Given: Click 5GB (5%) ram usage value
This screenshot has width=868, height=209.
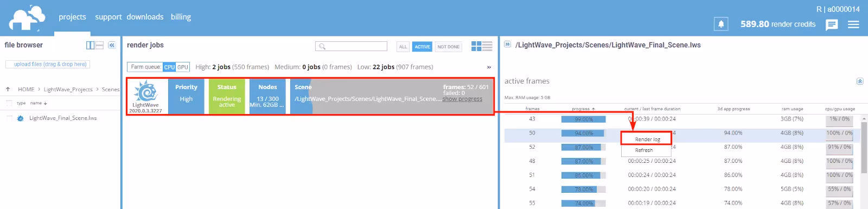Looking at the screenshot, I should tap(792, 189).
